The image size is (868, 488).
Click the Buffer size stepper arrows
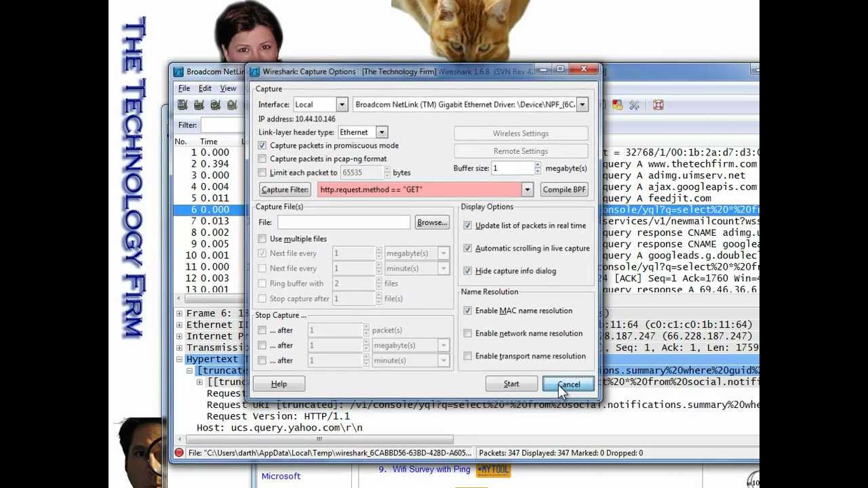538,168
